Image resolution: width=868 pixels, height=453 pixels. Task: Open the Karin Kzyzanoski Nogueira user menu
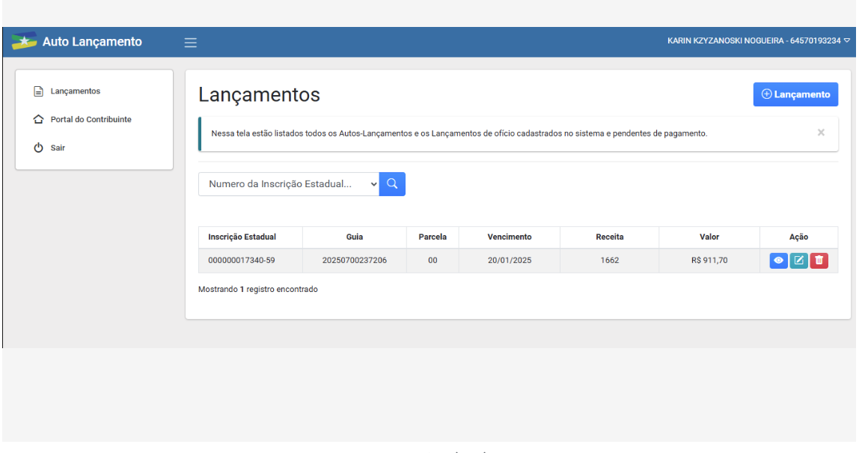point(758,41)
